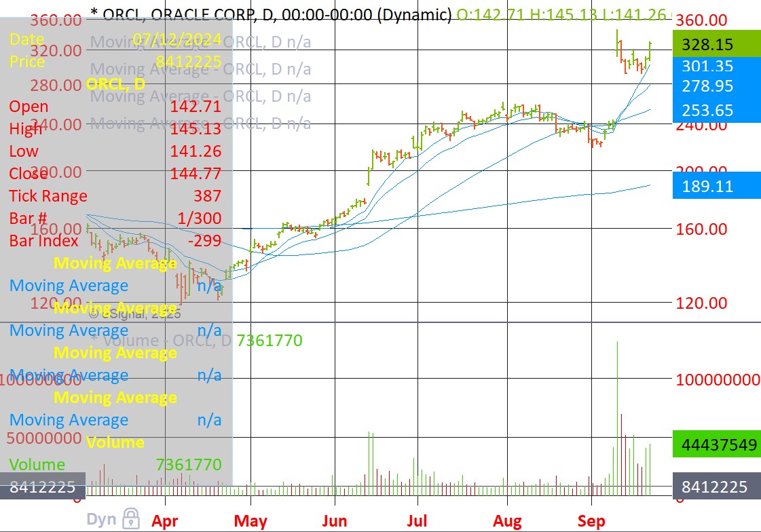Select the Volume - ORCL, D study label

coord(160,340)
